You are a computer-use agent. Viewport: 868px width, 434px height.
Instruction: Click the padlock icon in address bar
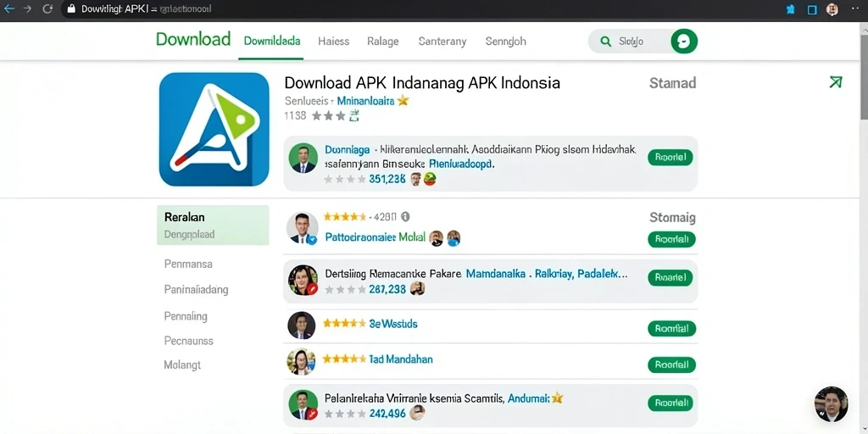click(x=70, y=8)
